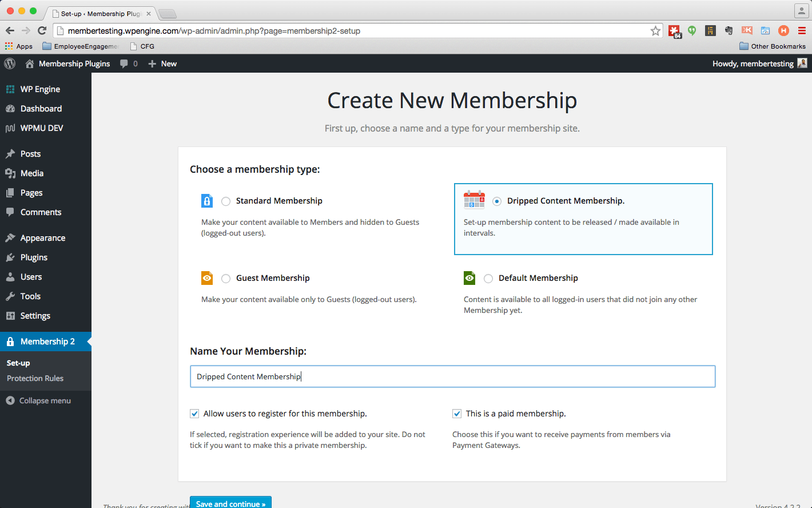Viewport: 812px width, 508px height.
Task: Choose the Guest Membership radio option
Action: (x=226, y=279)
